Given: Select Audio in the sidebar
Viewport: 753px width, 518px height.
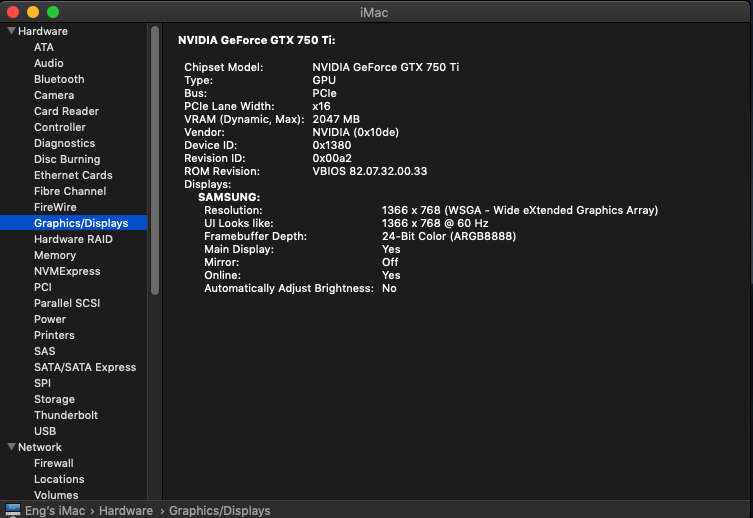Looking at the screenshot, I should click(49, 63).
